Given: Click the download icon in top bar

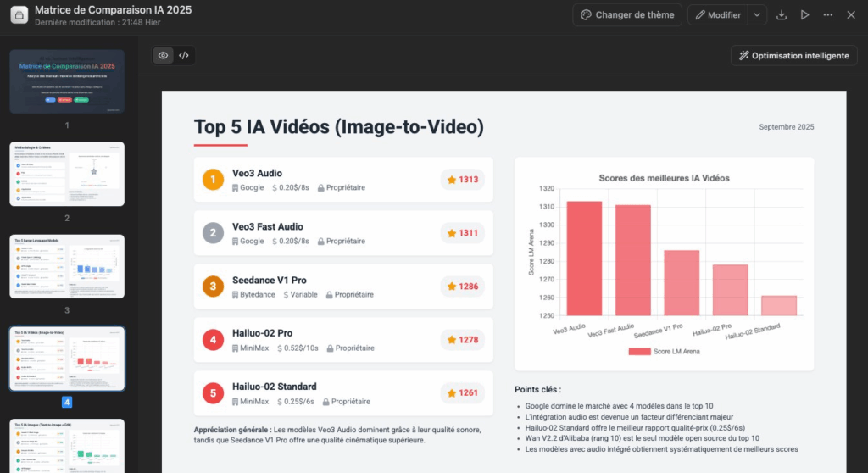Looking at the screenshot, I should tap(782, 15).
